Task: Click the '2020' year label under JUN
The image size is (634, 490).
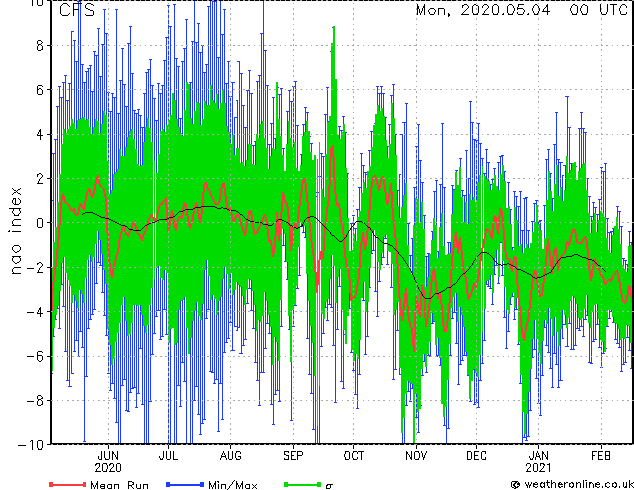Action: (x=108, y=468)
